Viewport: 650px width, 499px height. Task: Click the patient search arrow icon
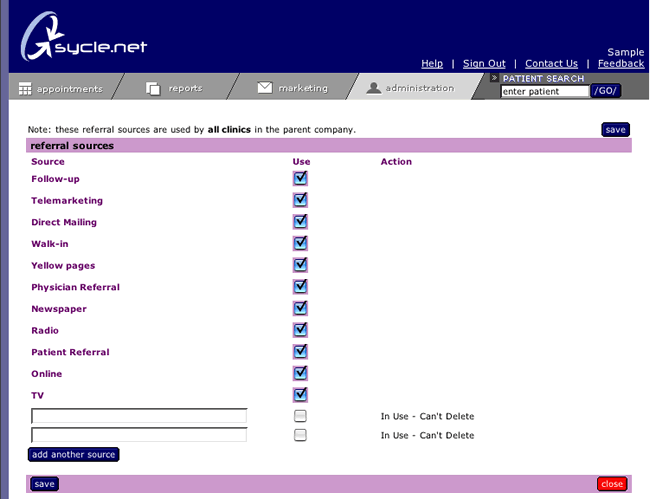(494, 78)
